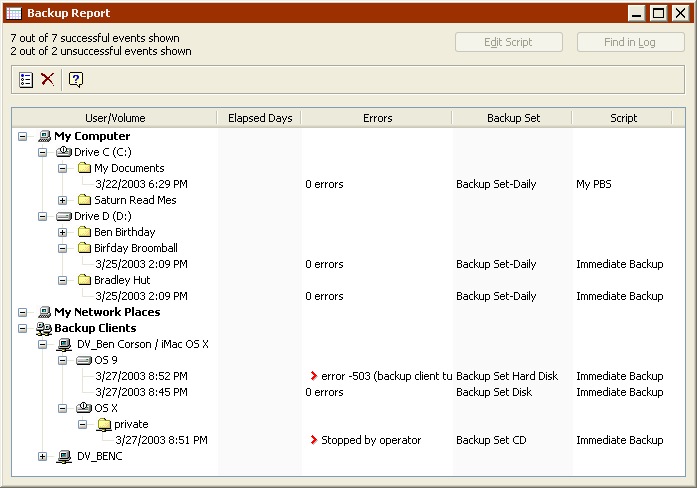Click the list view toolbar icon
Image resolution: width=697 pixels, height=488 pixels.
(26, 80)
